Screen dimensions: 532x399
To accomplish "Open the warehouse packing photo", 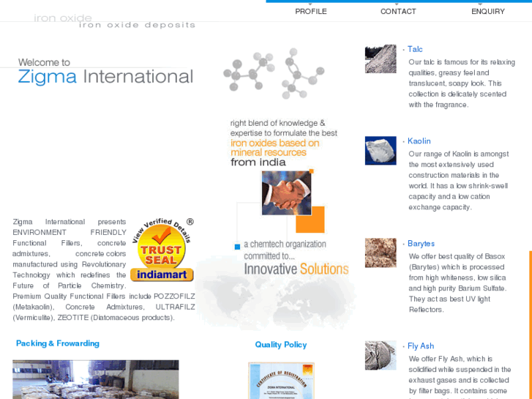I will 96,379.
